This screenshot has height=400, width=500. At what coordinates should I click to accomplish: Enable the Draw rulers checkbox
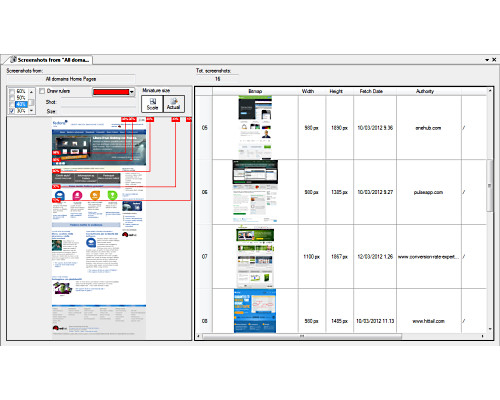[x=42, y=91]
